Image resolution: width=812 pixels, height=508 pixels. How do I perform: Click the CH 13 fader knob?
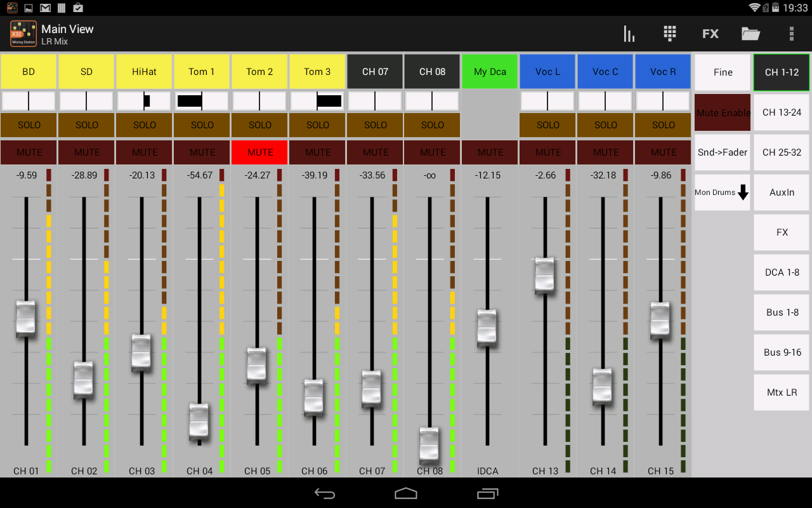tap(544, 275)
